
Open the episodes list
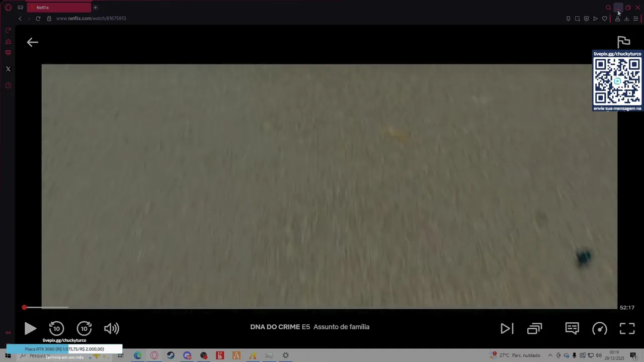(x=534, y=329)
